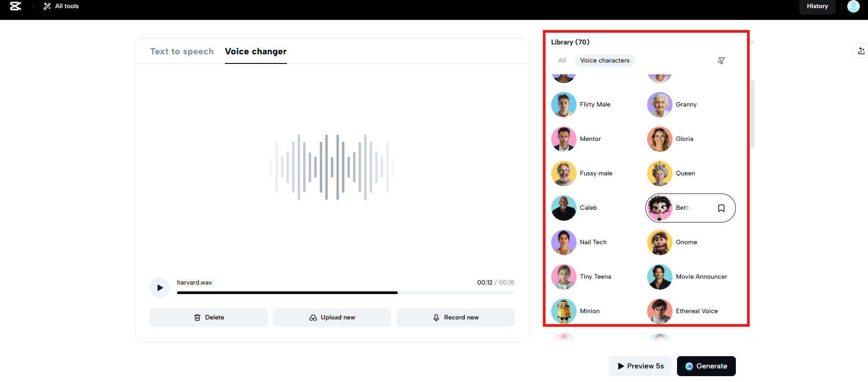Click the 00:18 total duration
Screen dimensions: 868x382
point(506,282)
